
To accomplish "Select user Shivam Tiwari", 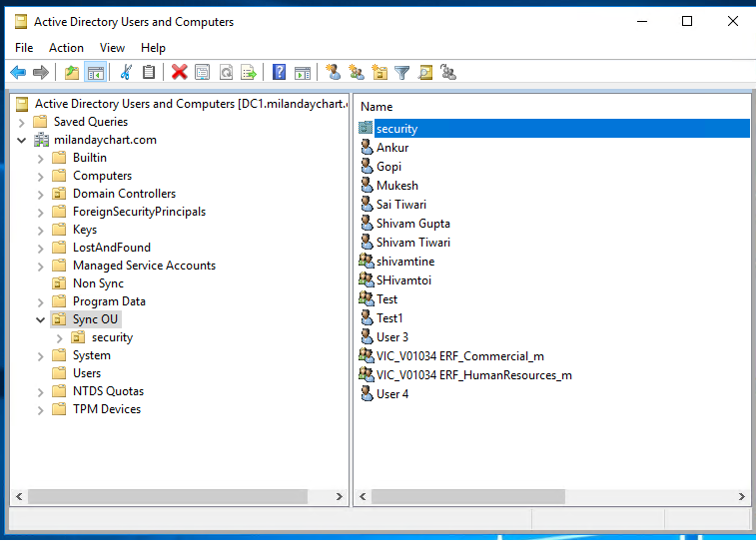I will point(412,242).
